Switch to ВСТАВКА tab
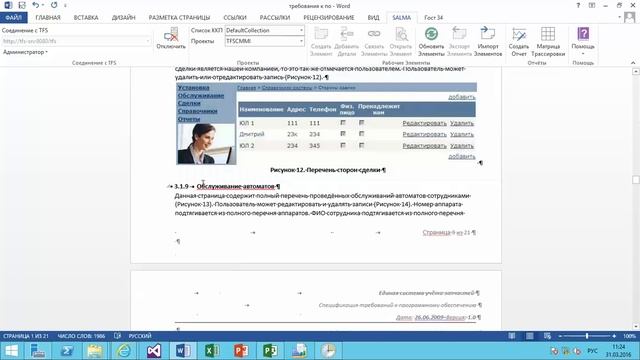Screen dimensions: 640x360 point(86,18)
